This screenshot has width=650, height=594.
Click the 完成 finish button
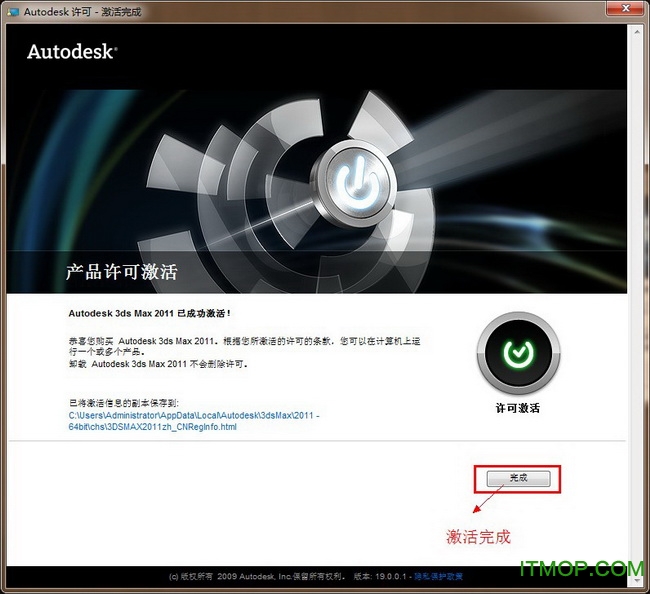click(518, 478)
